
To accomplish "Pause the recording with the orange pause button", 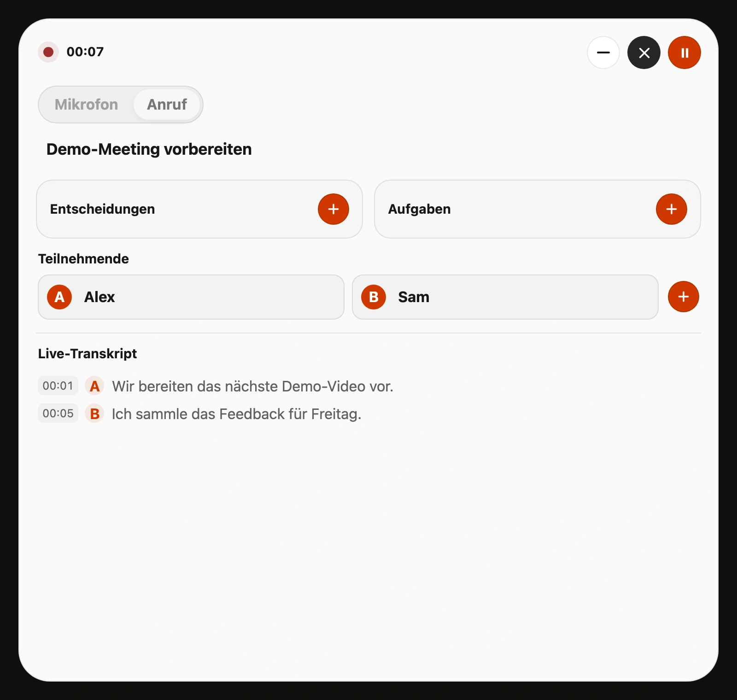I will point(684,52).
